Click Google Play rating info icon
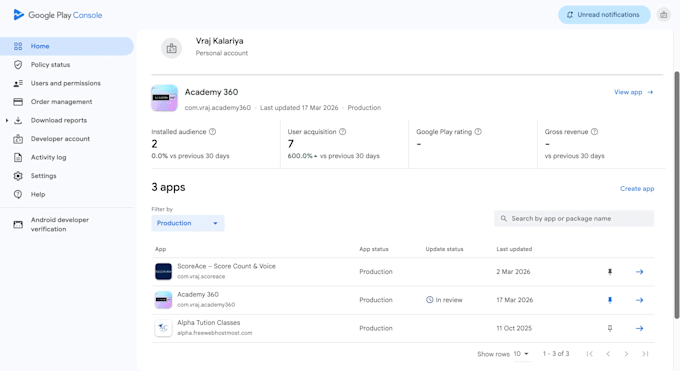This screenshot has height=371, width=680. (478, 131)
